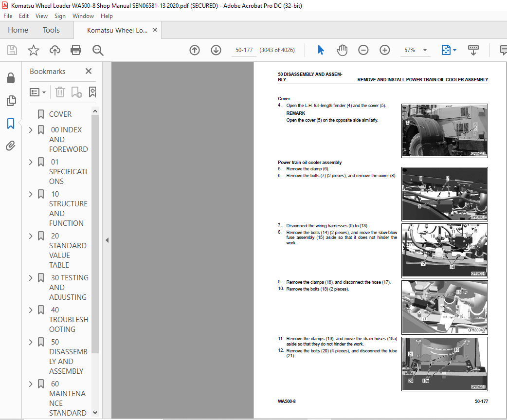Select the COVER bookmark
The height and width of the screenshot is (420, 507).
(x=60, y=114)
